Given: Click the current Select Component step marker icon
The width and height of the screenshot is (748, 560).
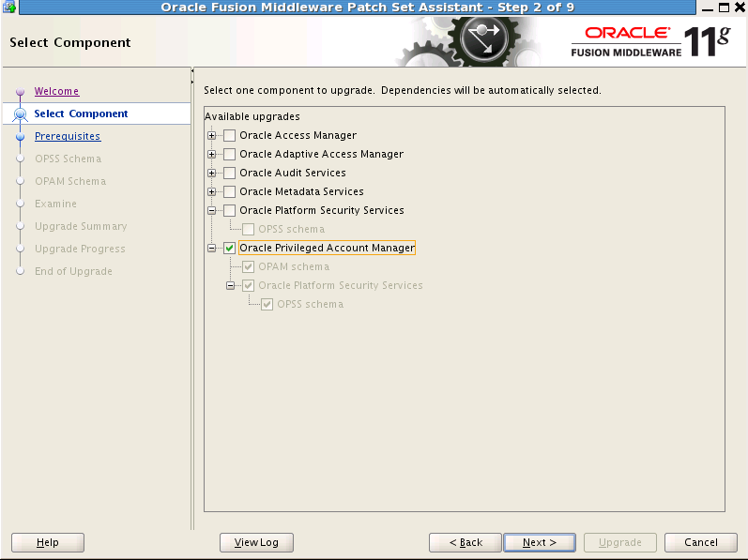Looking at the screenshot, I should pos(20,114).
